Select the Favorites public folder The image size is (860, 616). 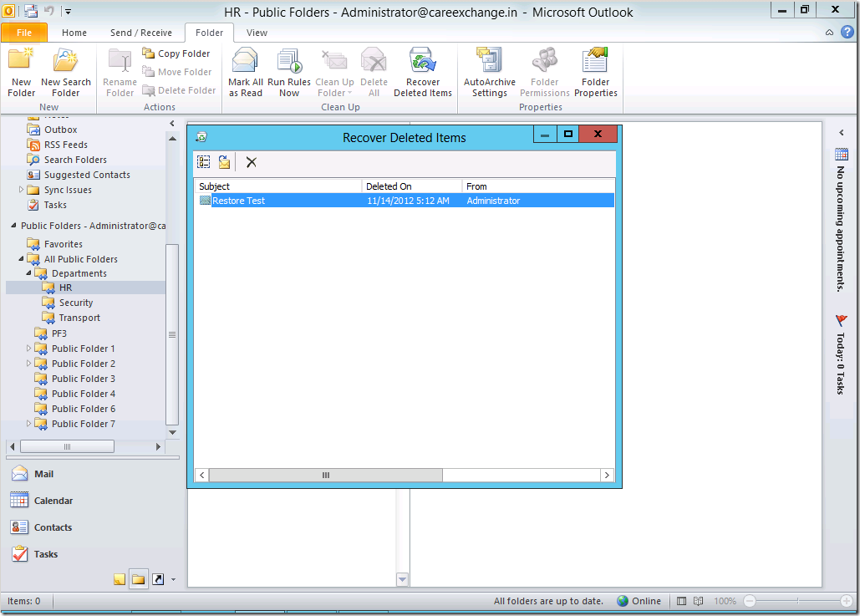(x=63, y=244)
